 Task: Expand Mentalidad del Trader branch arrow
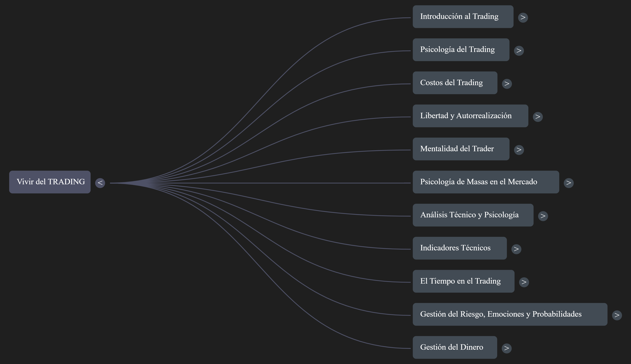coord(519,150)
